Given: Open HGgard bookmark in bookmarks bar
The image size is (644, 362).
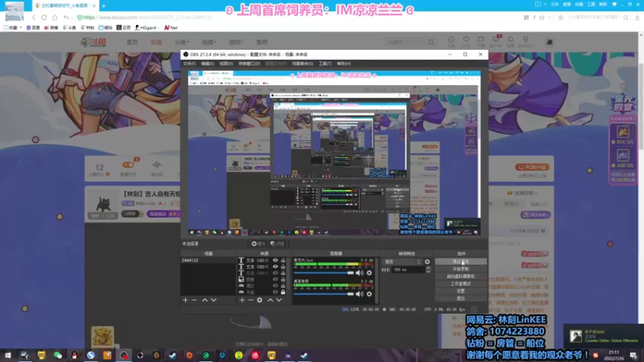Looking at the screenshot, I should (x=147, y=27).
